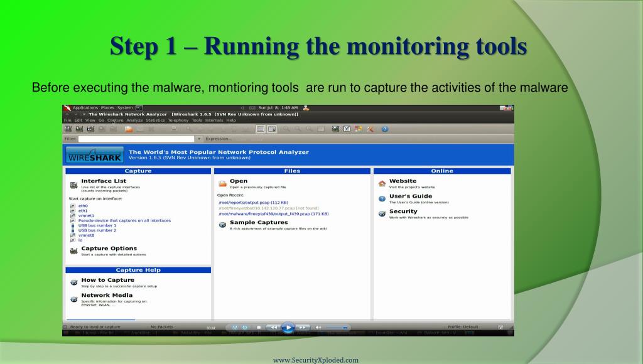Open recent file /root/reports/output.pcap
Viewport: 643px width, 364px height.
(x=254, y=203)
